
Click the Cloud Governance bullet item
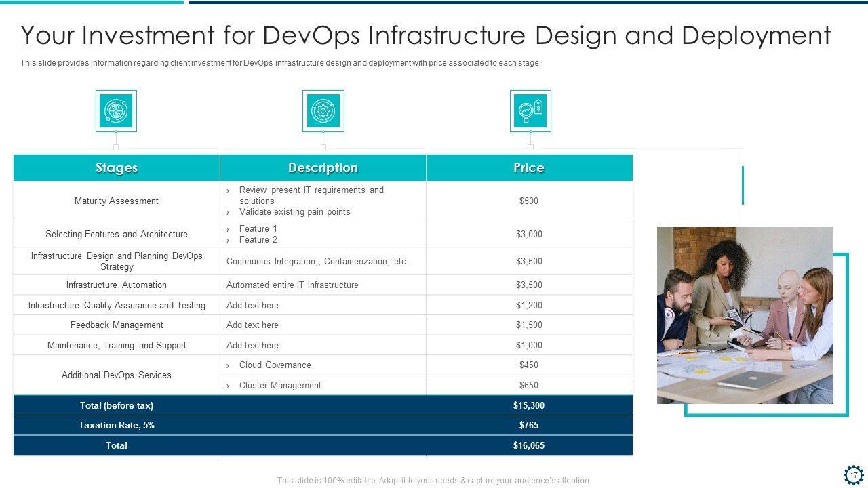tap(275, 365)
